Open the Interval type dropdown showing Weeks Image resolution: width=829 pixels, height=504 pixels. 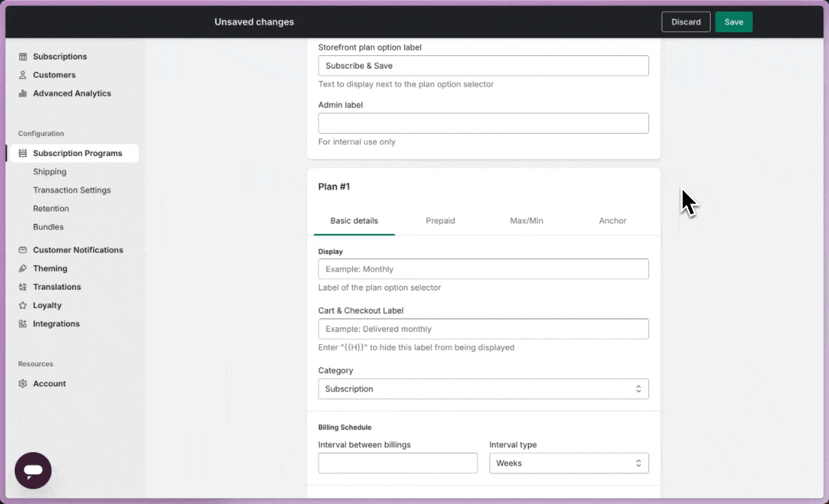[569, 463]
